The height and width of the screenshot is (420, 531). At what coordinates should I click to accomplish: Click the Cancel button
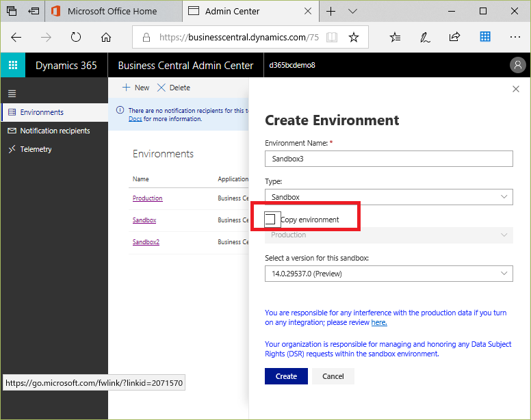coord(333,376)
